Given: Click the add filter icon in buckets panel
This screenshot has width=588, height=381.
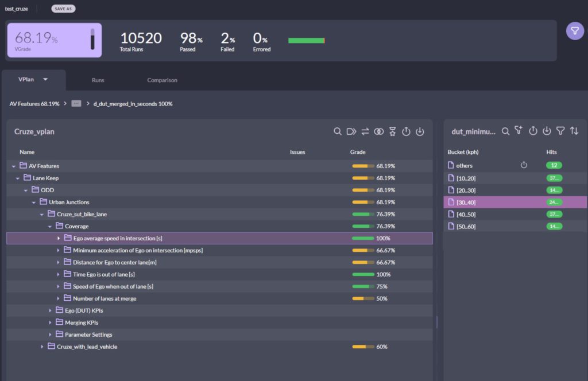Looking at the screenshot, I should click(519, 131).
